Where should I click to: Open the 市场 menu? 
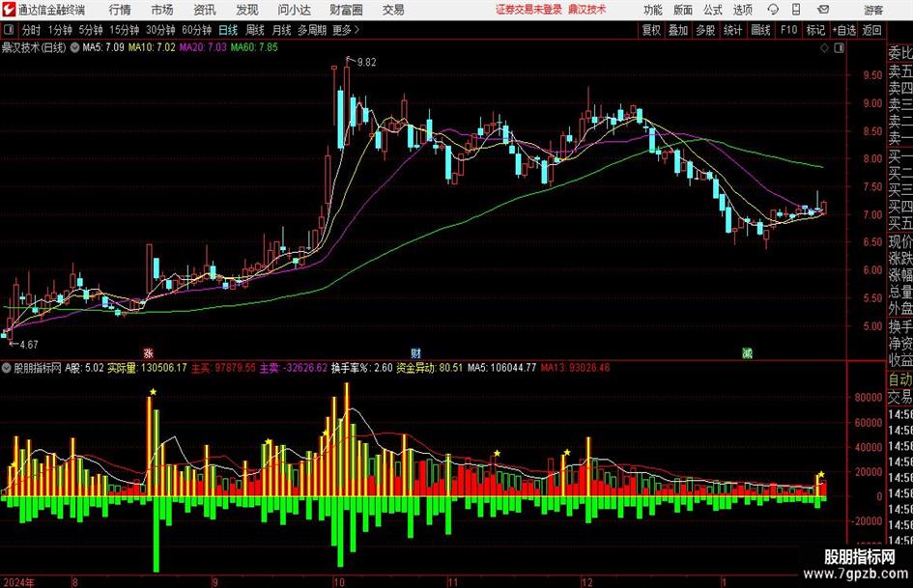click(x=162, y=10)
